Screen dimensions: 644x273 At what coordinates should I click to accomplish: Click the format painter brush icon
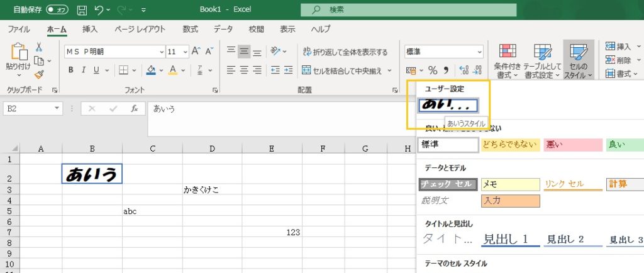pos(39,74)
